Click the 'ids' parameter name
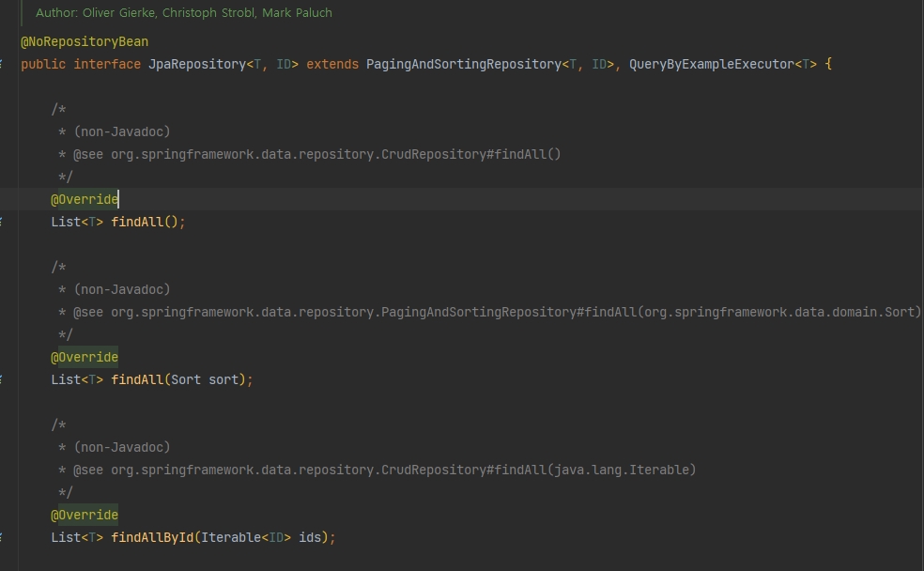The width and height of the screenshot is (924, 571). (x=310, y=538)
